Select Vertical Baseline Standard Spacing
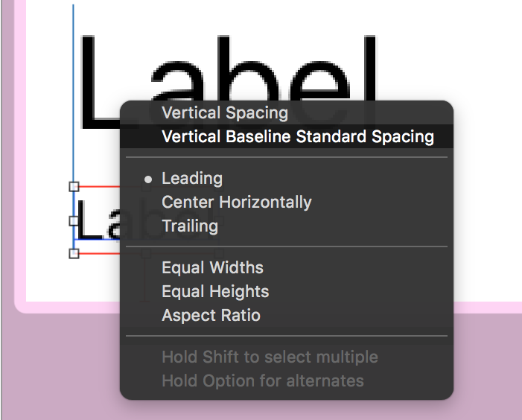Viewport: 522px width, 420px height. [x=297, y=137]
